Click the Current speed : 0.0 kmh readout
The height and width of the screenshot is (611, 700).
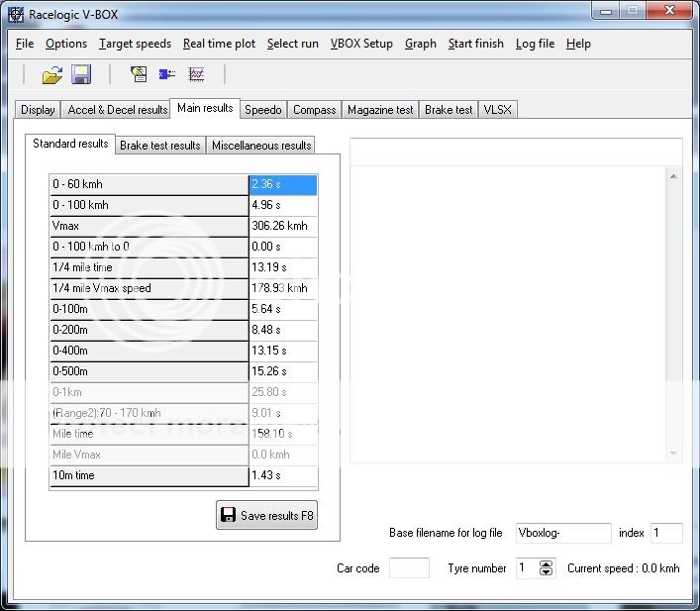coord(623,568)
